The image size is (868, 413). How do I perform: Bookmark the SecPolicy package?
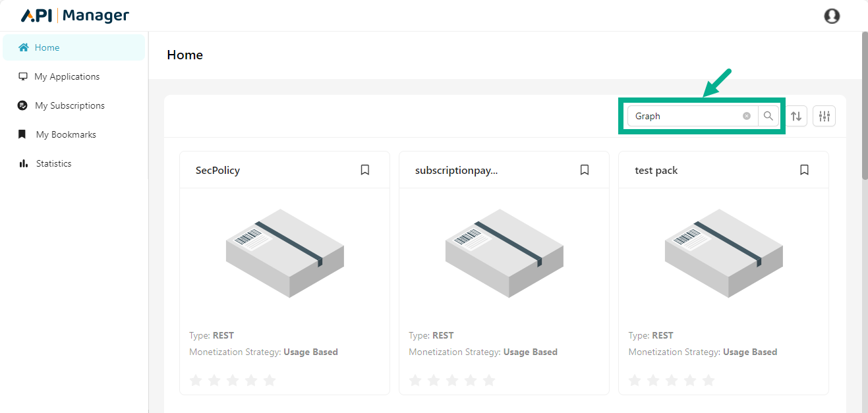[x=365, y=170]
